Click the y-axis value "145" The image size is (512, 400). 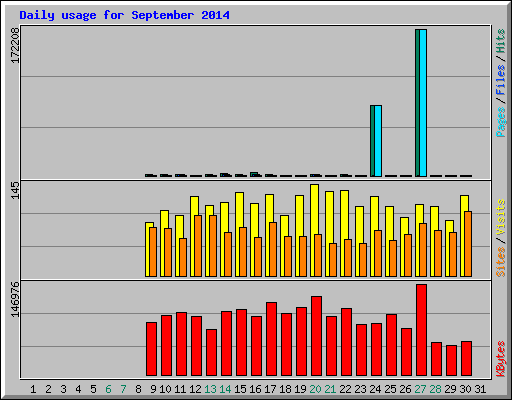click(x=15, y=190)
